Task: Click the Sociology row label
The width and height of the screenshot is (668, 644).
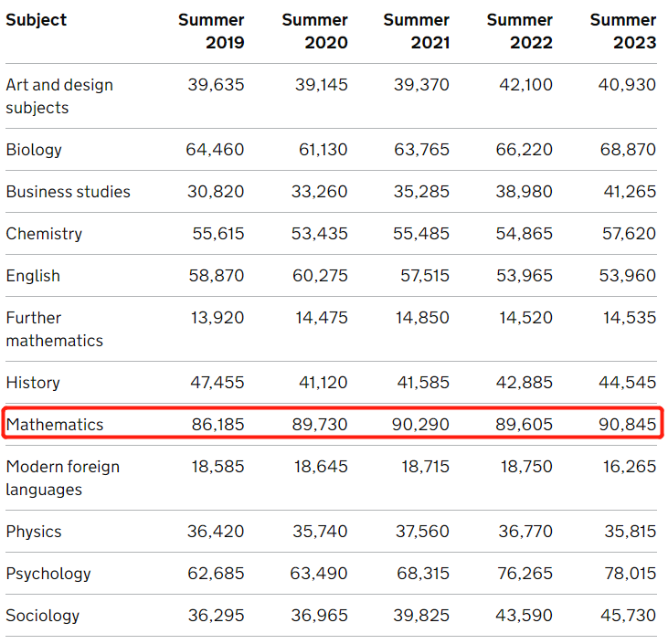Action: point(42,616)
